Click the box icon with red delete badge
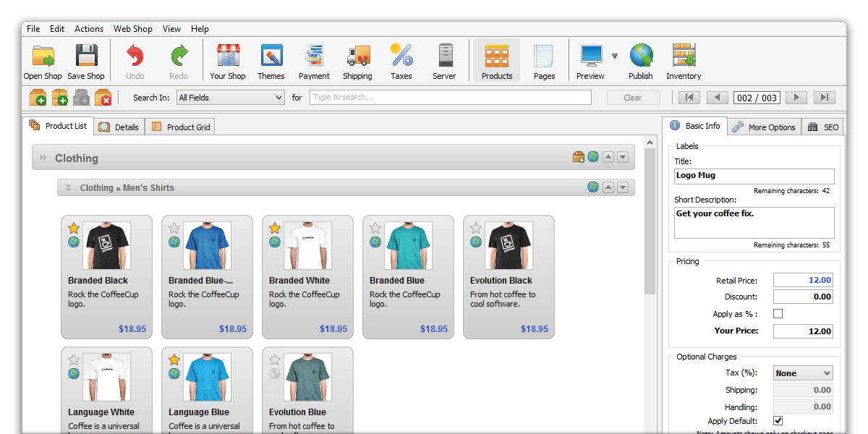 point(103,98)
